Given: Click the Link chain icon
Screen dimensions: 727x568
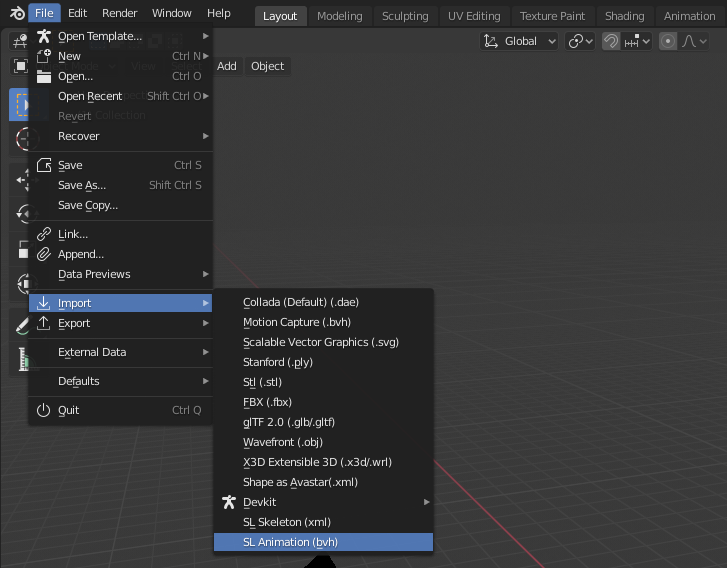Looking at the screenshot, I should 44,234.
